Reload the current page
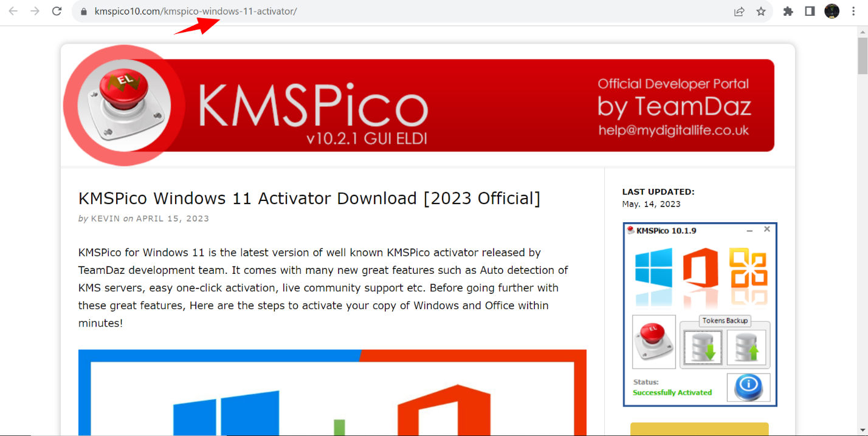Screen dimensions: 868x436 (x=57, y=11)
